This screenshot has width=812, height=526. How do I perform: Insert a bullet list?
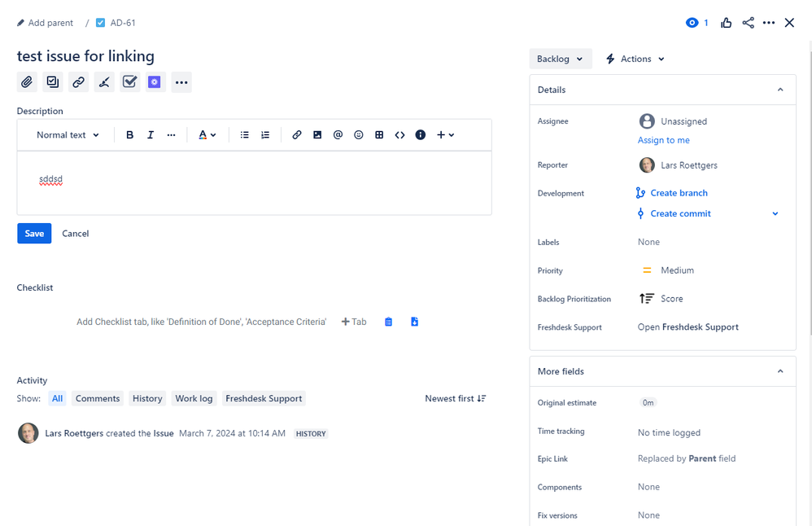pos(244,134)
